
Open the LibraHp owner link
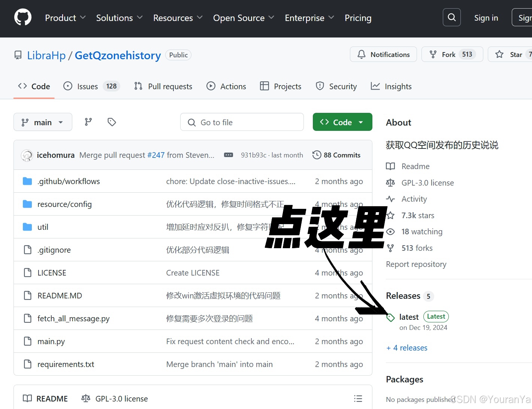coord(46,55)
